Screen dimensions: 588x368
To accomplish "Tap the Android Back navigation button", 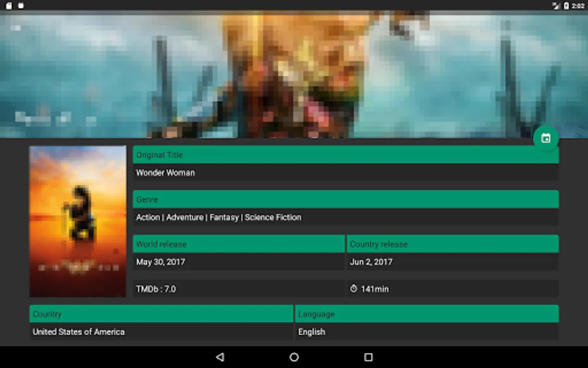I will (220, 357).
